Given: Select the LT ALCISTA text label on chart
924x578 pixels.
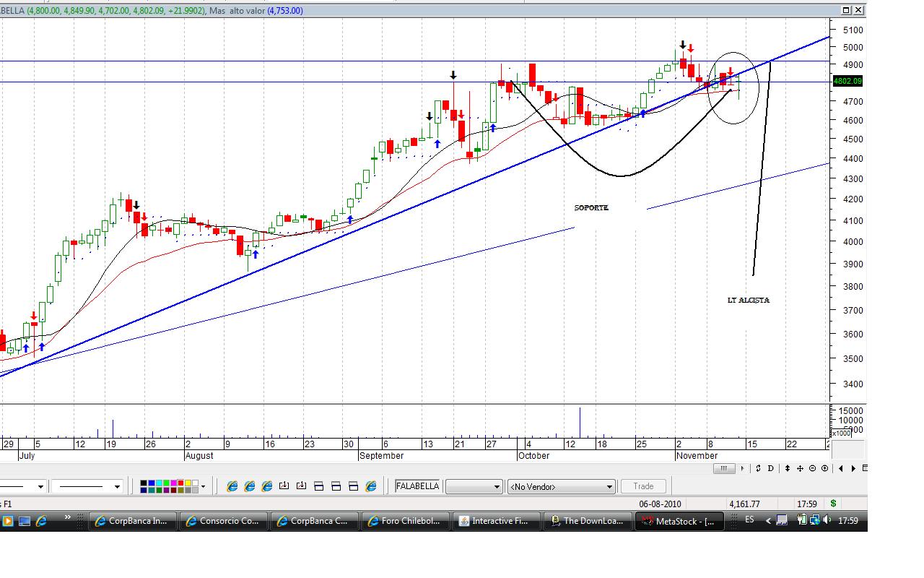Looking at the screenshot, I should [x=749, y=300].
